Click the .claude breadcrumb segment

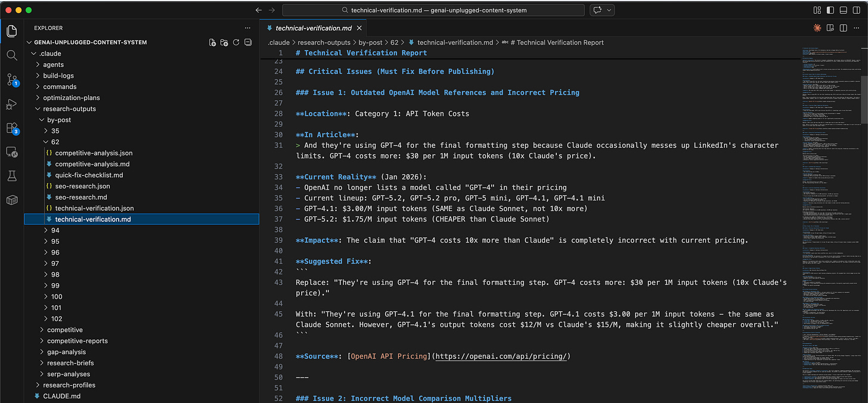point(278,42)
